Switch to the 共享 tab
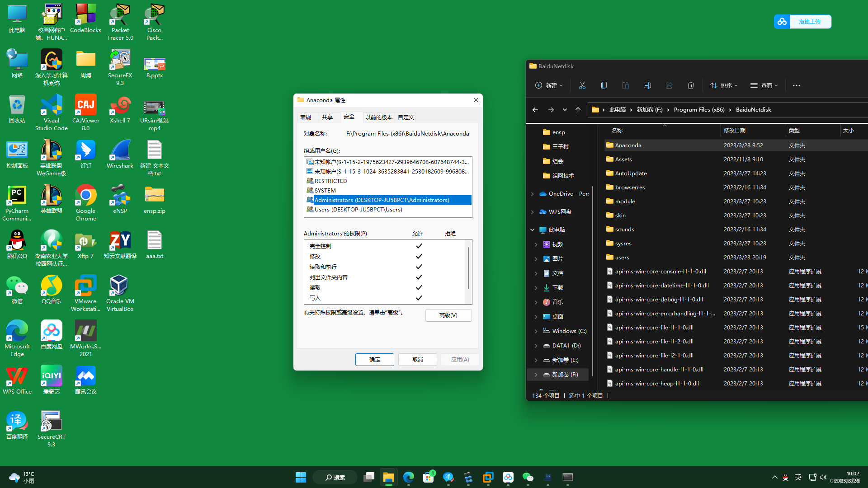 [x=328, y=117]
